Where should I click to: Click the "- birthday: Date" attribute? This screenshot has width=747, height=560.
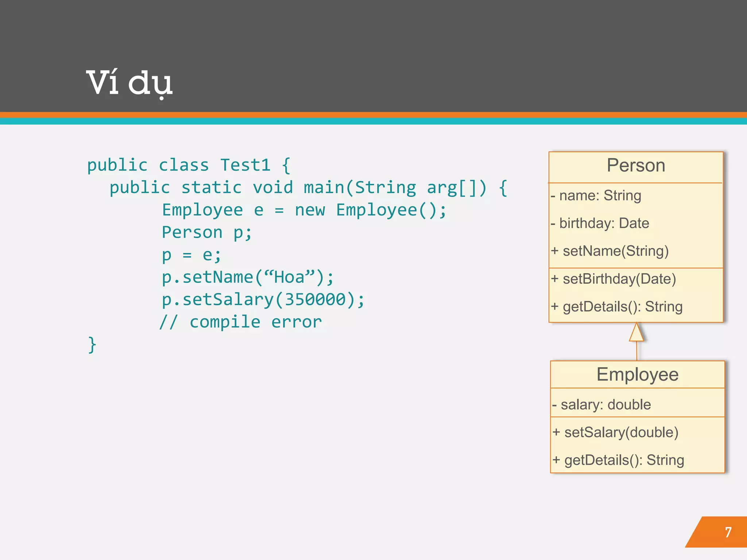pyautogui.click(x=600, y=223)
